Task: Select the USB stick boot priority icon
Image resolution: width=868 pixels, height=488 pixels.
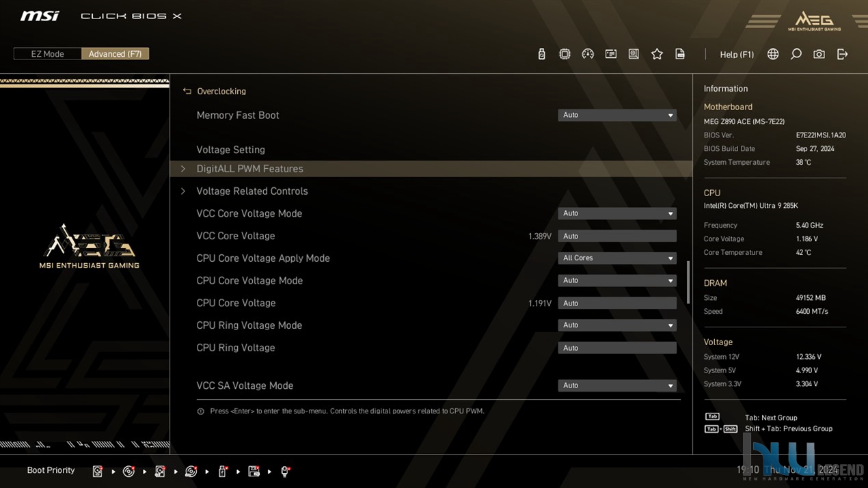Action: 223,471
